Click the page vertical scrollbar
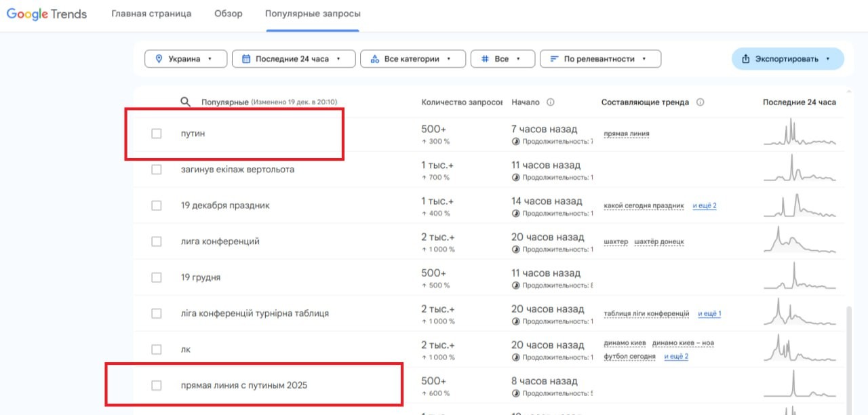868x415 pixels. click(850, 353)
